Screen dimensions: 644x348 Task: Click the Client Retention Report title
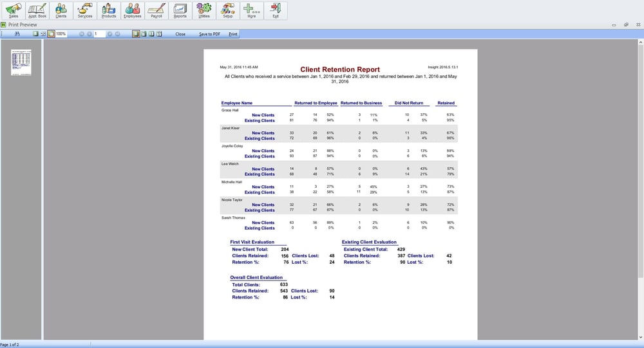tap(339, 69)
